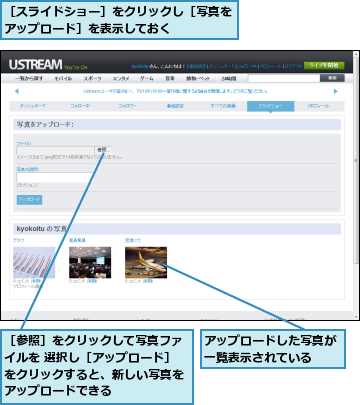Viewport: 360px width, 405px height.
Task: Open the 空港にて photo title link
Action: pos(133,240)
